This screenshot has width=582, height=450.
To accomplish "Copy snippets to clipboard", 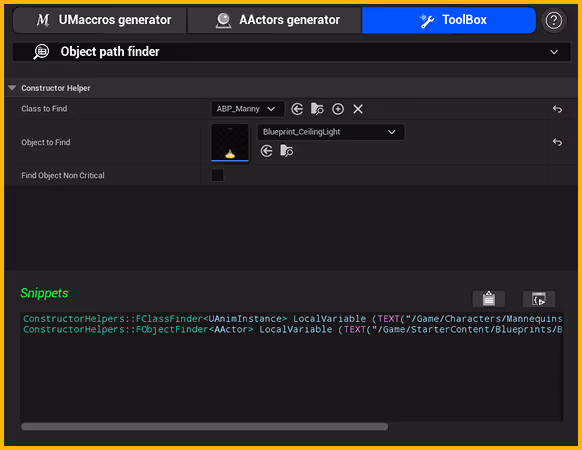I will 489,299.
